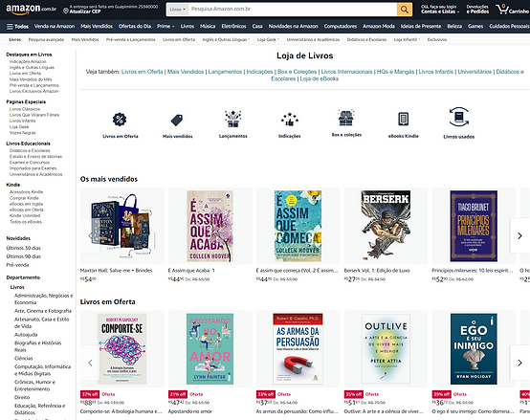The height and width of the screenshot is (420, 530).
Task: Open Kindle Unlimited in sidebar
Action: [x=25, y=215]
